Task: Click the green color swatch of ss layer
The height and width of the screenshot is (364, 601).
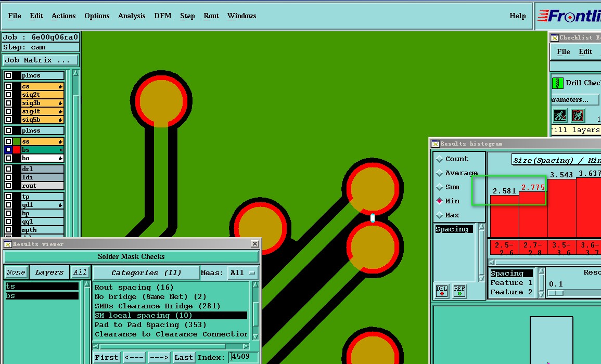Action: coord(17,141)
